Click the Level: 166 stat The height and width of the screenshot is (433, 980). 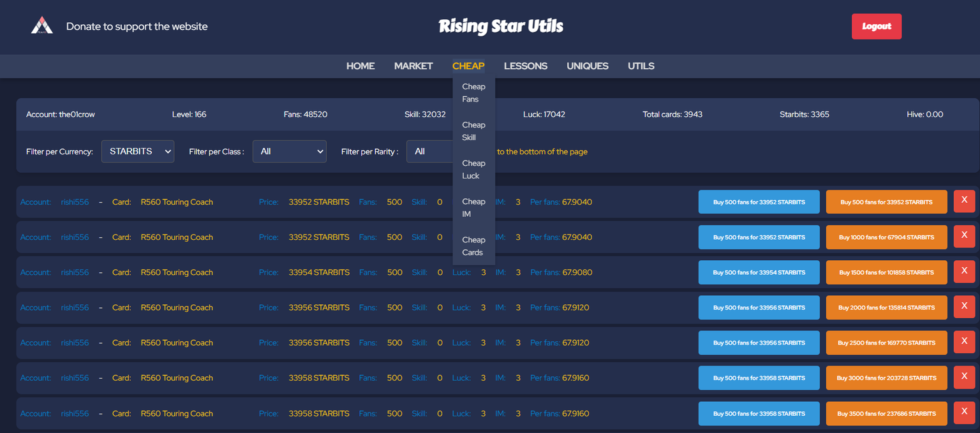coord(189,115)
